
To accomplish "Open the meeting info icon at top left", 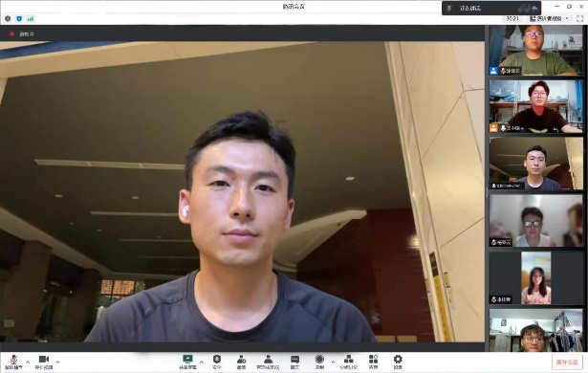I will (8, 18).
